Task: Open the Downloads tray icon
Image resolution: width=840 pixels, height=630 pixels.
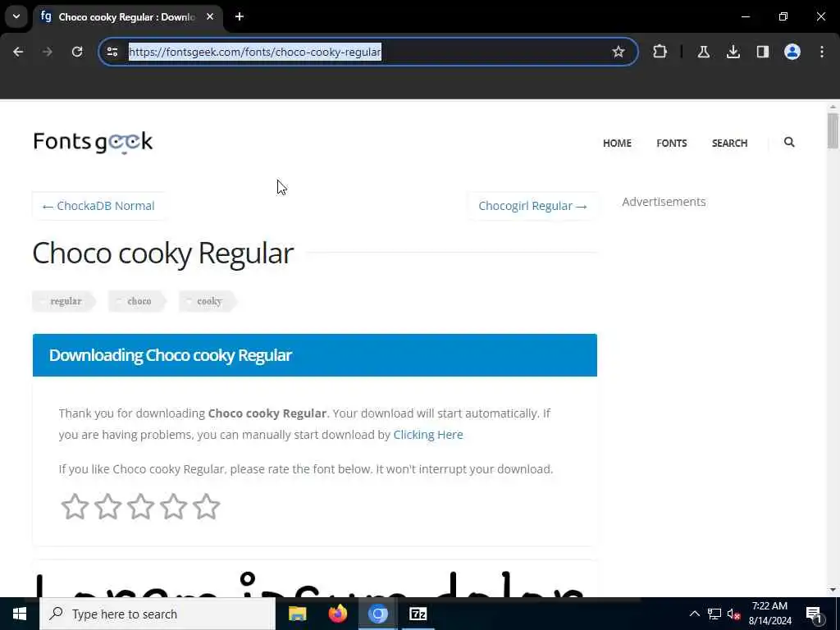Action: point(733,52)
